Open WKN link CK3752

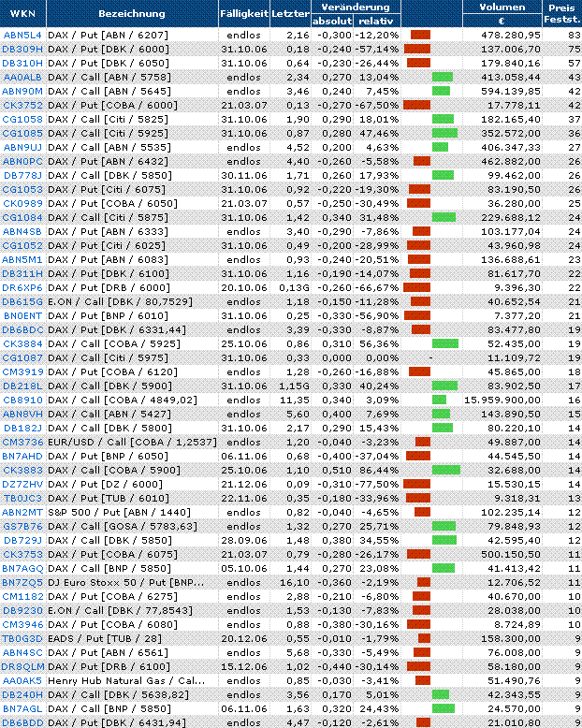22,106
